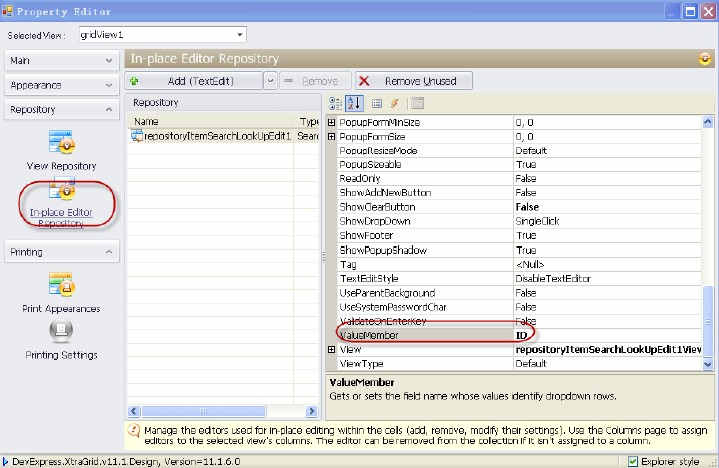Show Events lightning icon
This screenshot has width=719, height=468.
pyautogui.click(x=394, y=104)
